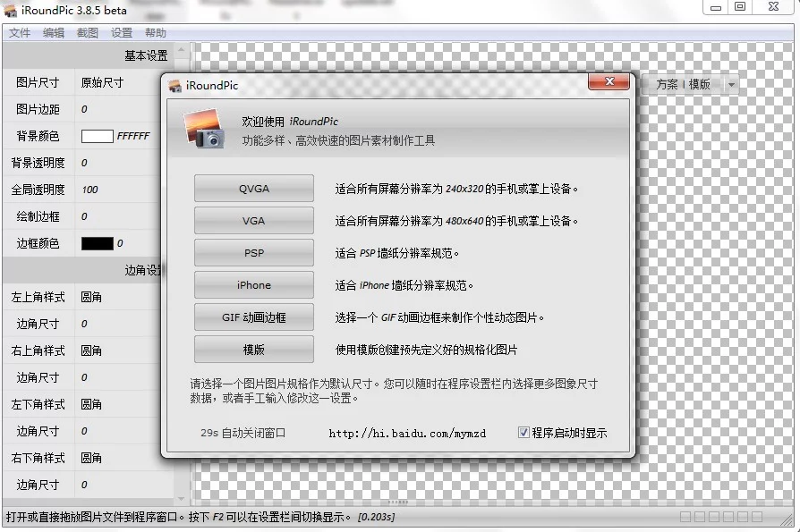Untick the 程序启动时显示 checkbox
Viewport: 800px width, 532px height.
point(523,433)
